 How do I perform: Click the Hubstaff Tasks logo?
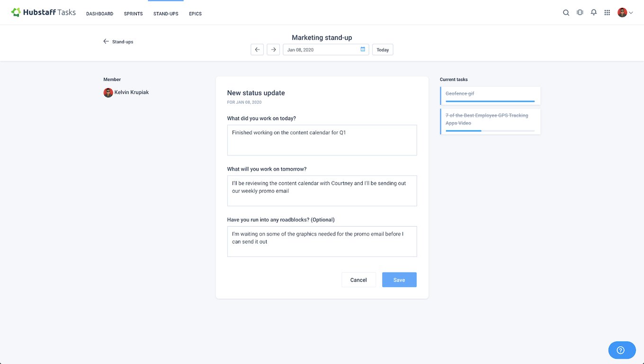(44, 13)
